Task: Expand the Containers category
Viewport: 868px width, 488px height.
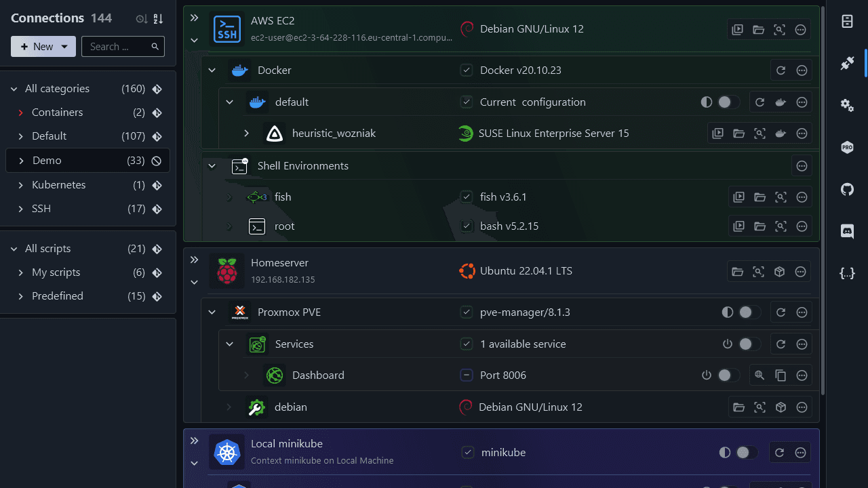Action: [x=21, y=113]
